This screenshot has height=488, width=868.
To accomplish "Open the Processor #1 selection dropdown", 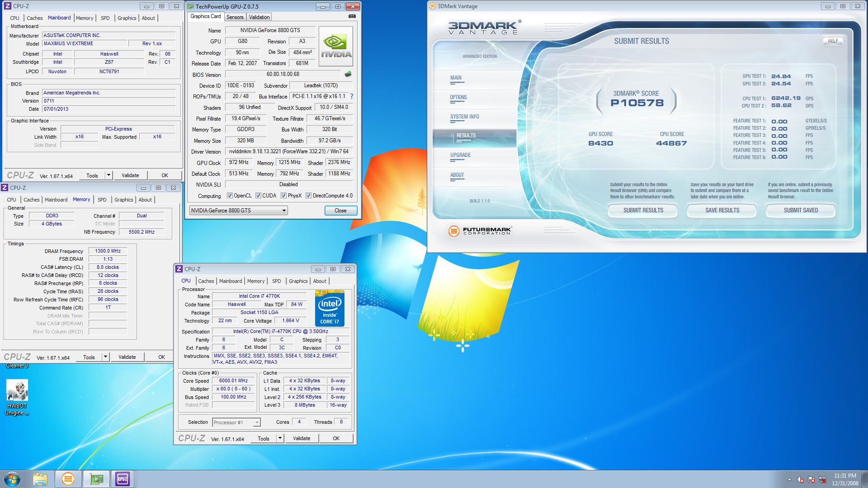I will tap(236, 422).
